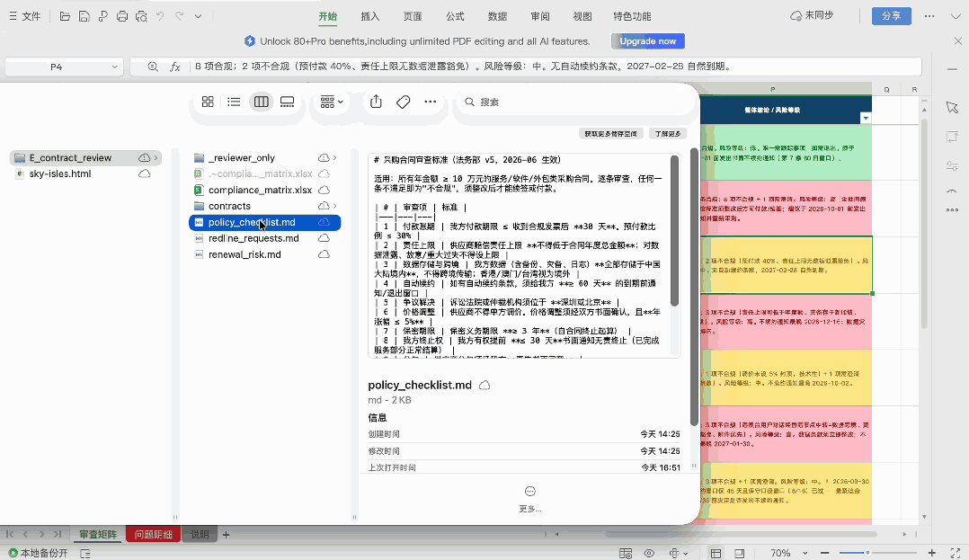This screenshot has width=969, height=560.
Task: Click the 获取更多储存空间 button
Action: coord(610,134)
